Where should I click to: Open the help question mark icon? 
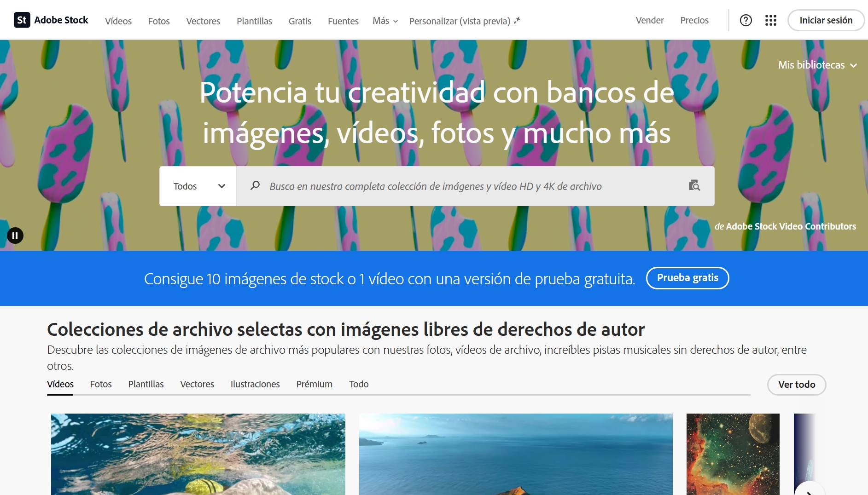(746, 20)
